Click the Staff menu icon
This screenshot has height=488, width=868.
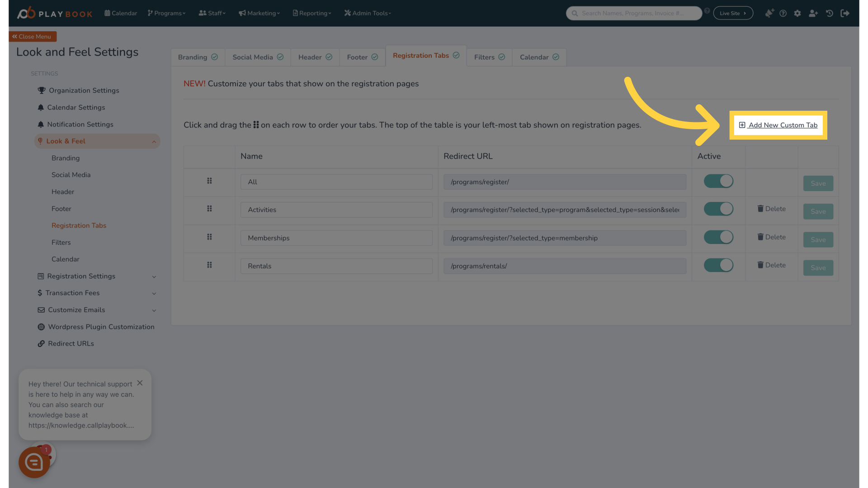click(203, 13)
